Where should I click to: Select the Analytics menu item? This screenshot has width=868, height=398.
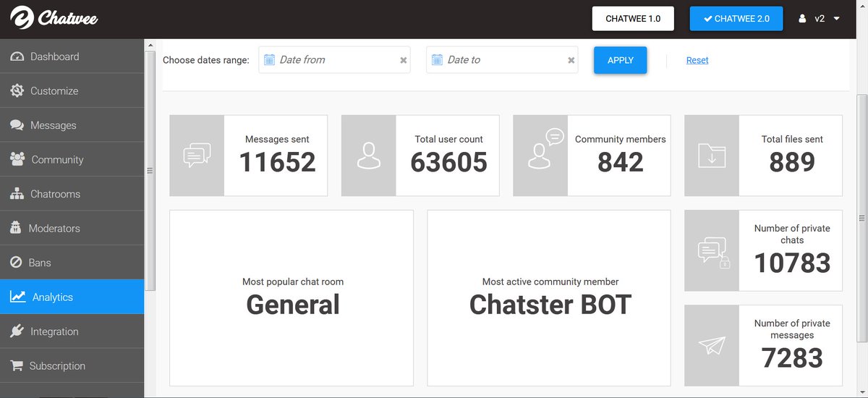point(72,297)
